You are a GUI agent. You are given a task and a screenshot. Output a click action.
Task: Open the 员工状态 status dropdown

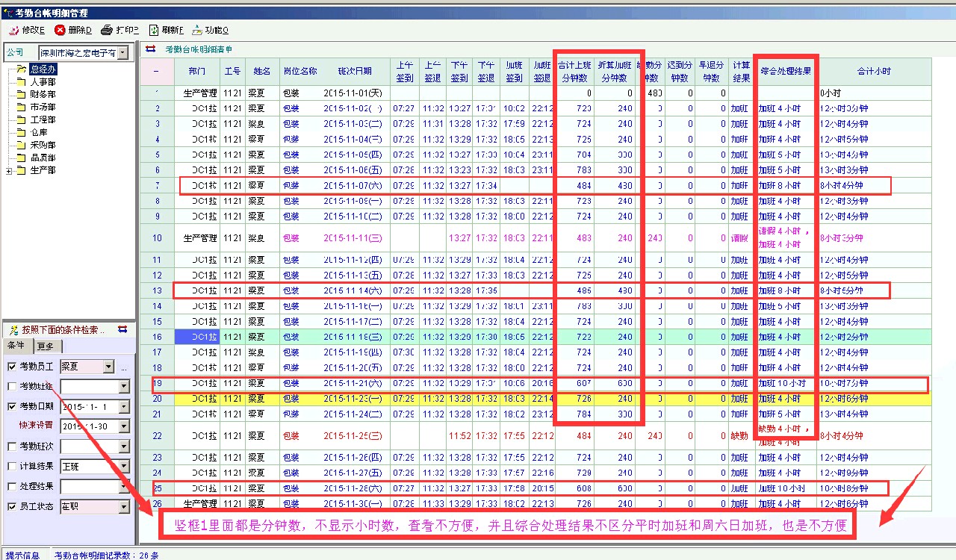[124, 506]
